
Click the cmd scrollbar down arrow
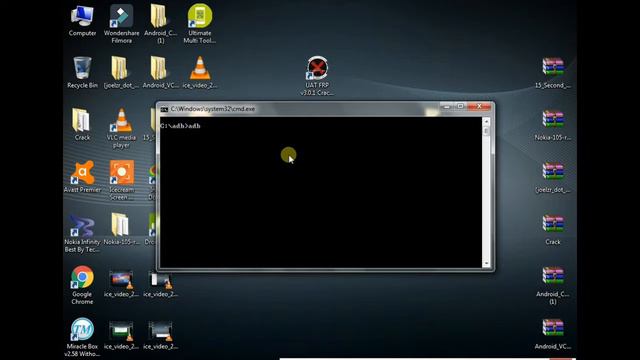coord(486,263)
